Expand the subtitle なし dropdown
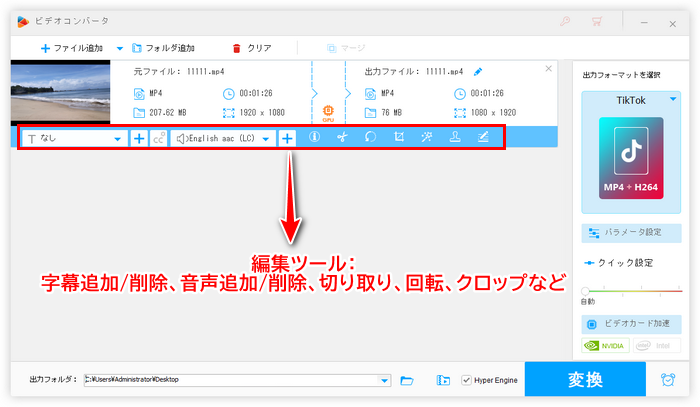 click(117, 139)
